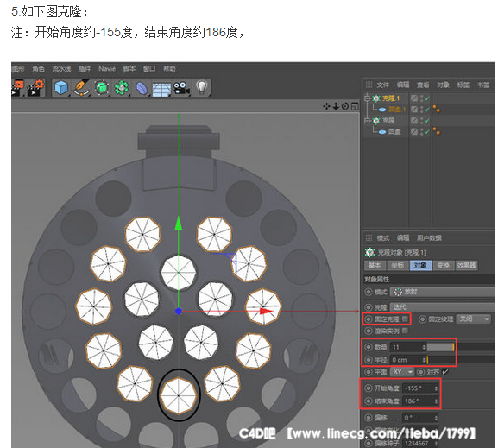The height and width of the screenshot is (448, 498).
Task: Switch to the 坐标 tab
Action: [397, 265]
